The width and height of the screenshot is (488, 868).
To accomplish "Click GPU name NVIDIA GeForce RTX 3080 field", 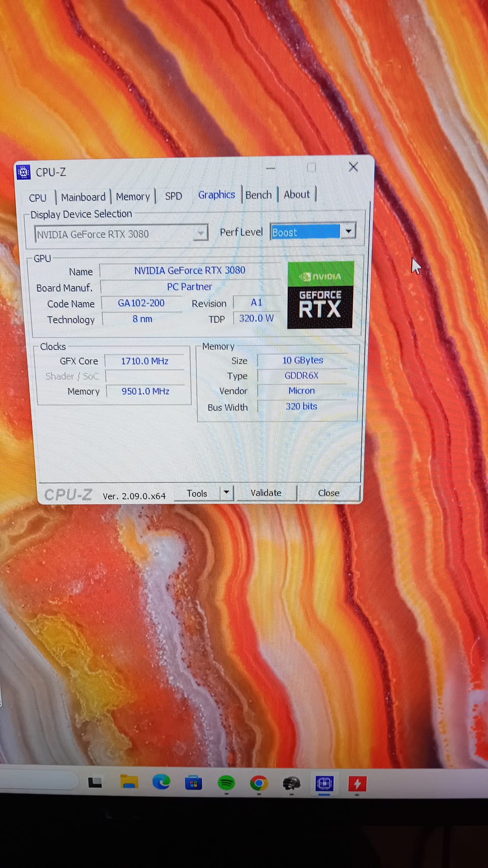I will coord(190,271).
